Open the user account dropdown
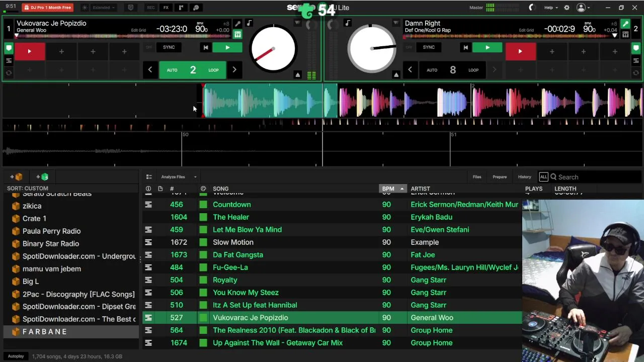Viewport: 644px width, 362px height. click(x=583, y=8)
